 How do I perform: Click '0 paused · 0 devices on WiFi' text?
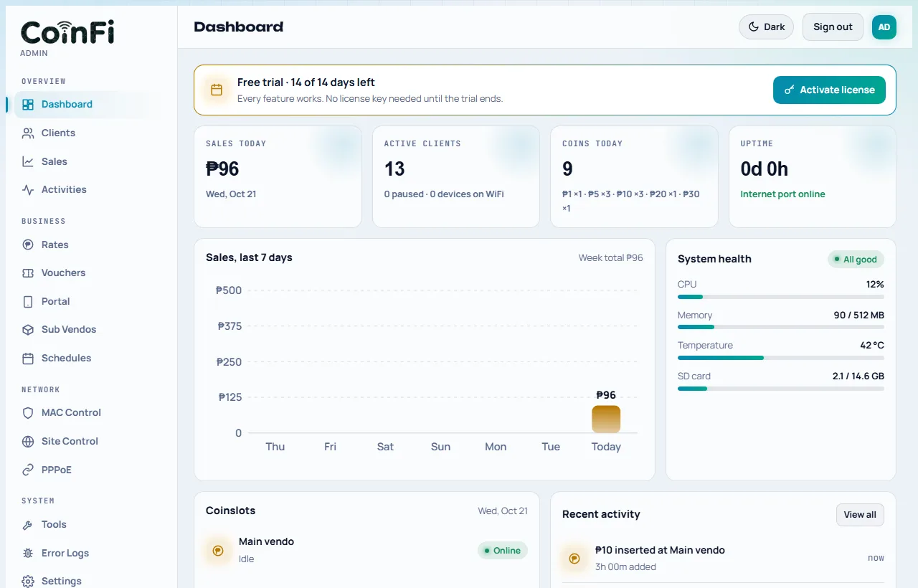pyautogui.click(x=444, y=194)
